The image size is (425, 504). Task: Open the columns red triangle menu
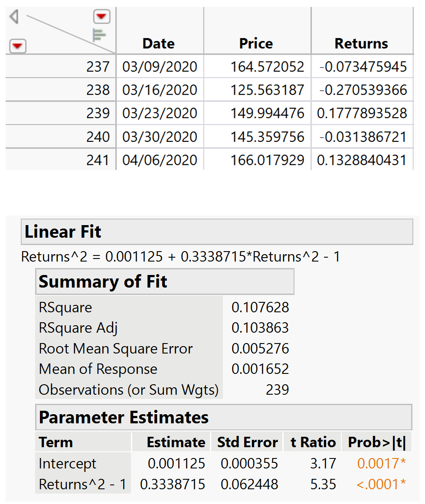101,17
